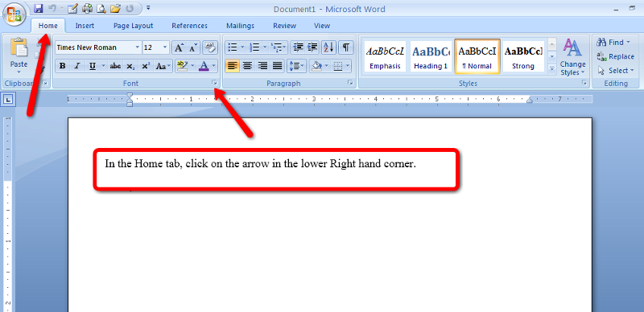Apply the Normal style
644x312 pixels.
(x=477, y=56)
